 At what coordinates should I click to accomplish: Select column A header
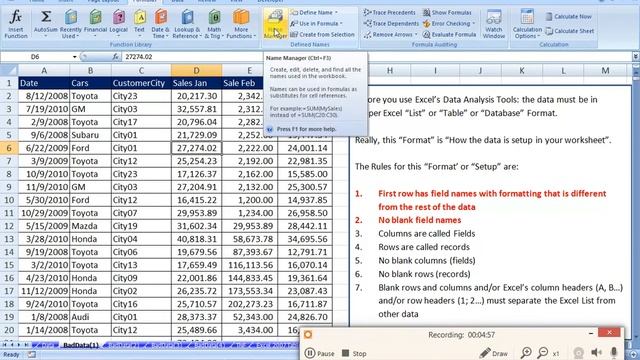point(44,71)
